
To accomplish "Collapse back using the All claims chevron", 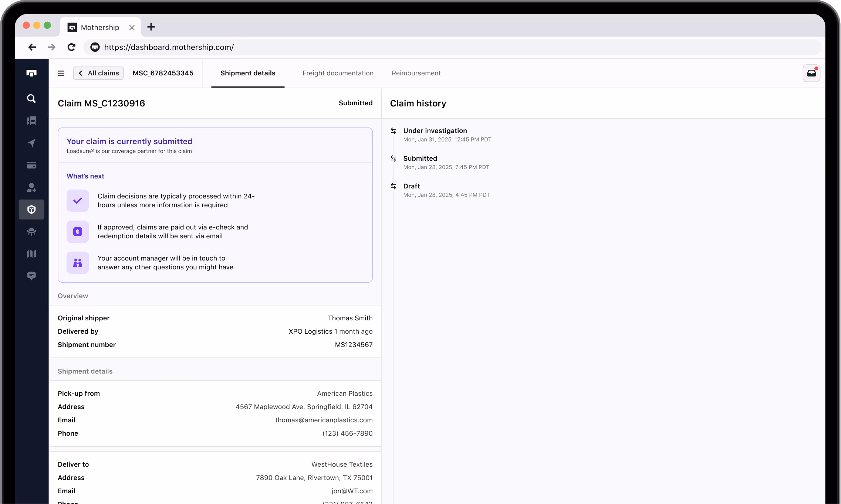I will click(x=80, y=73).
